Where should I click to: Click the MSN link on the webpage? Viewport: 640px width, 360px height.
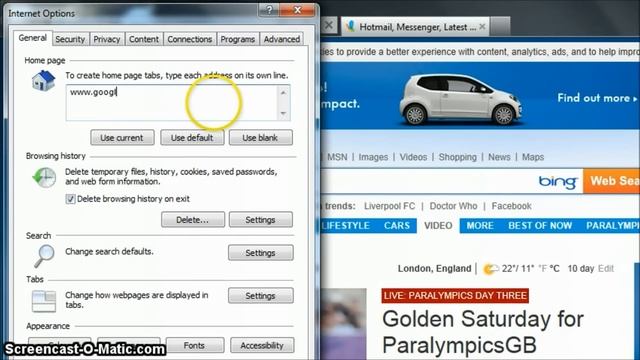pyautogui.click(x=337, y=157)
